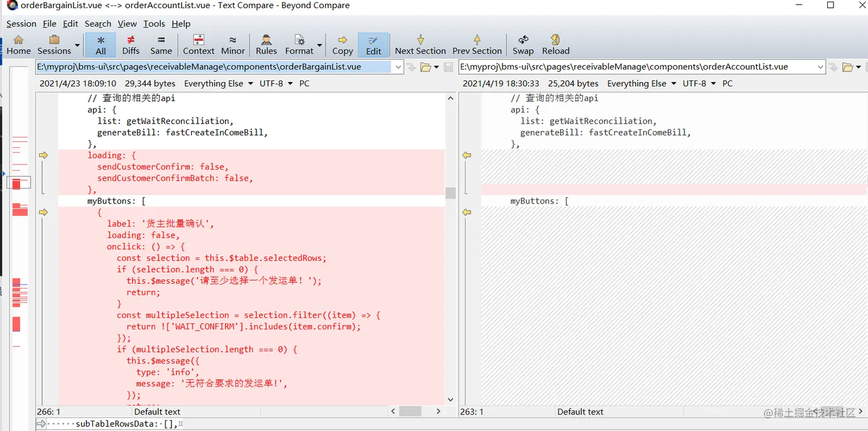Toggle Minor differences display
The image size is (868, 431).
[x=232, y=45]
